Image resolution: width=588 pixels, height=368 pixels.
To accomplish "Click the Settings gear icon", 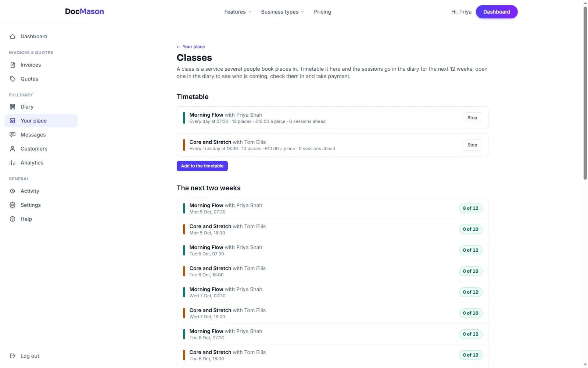I will (x=12, y=205).
